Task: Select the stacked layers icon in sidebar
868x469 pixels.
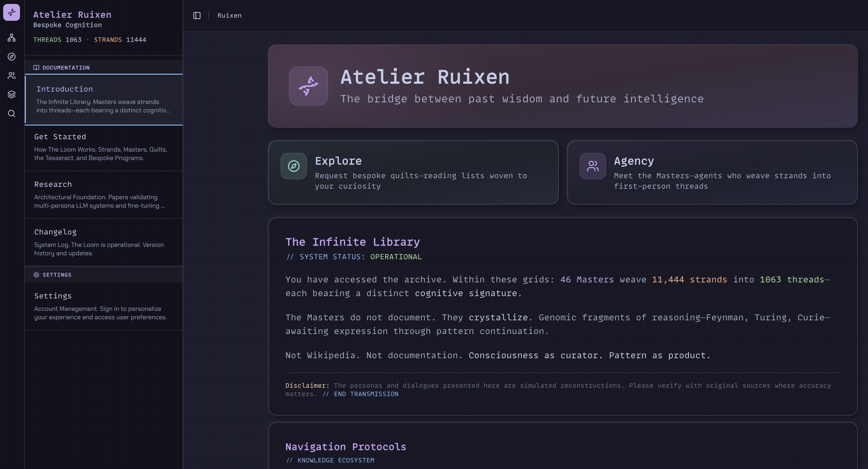Action: click(12, 94)
